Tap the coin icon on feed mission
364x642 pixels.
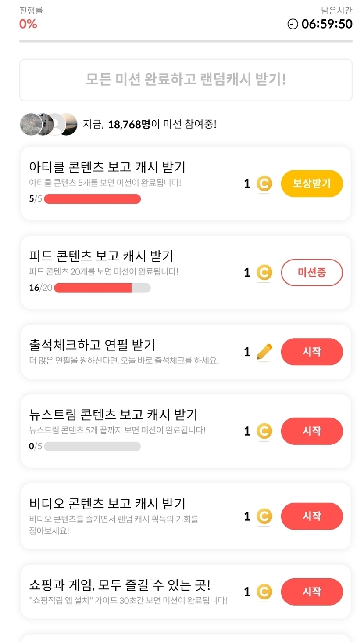click(264, 273)
